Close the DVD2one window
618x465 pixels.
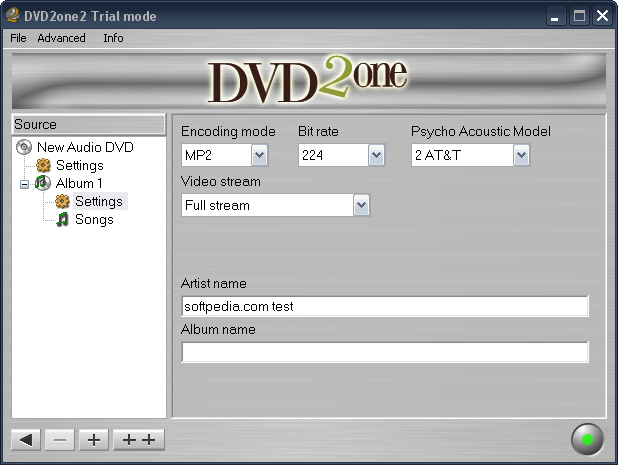(602, 16)
